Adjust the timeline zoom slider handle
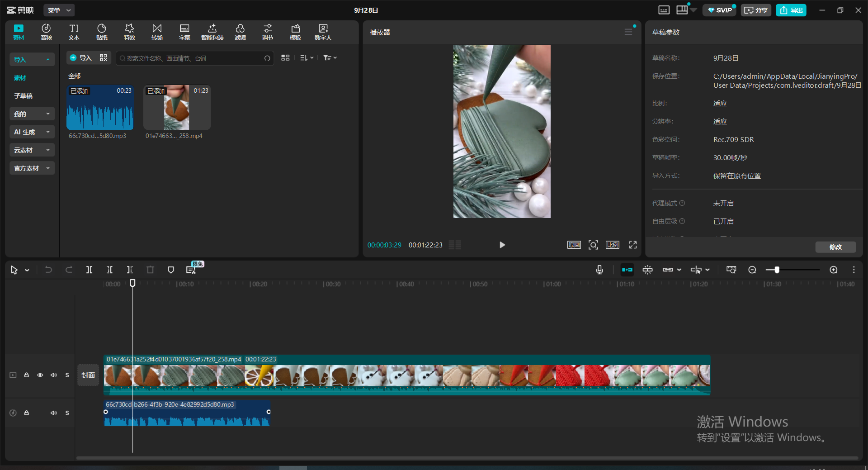868x470 pixels. tap(777, 270)
